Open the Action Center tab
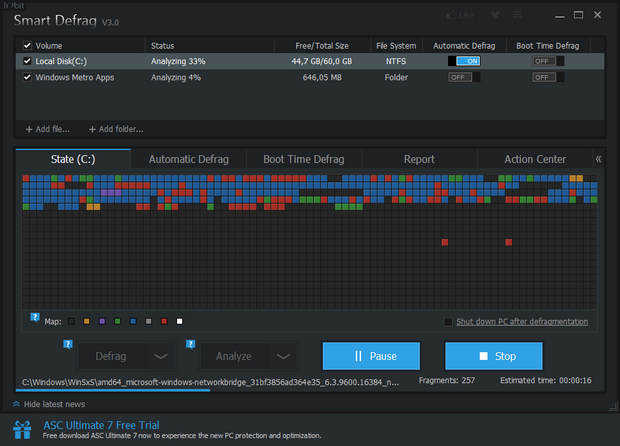620x446 pixels. coord(535,159)
